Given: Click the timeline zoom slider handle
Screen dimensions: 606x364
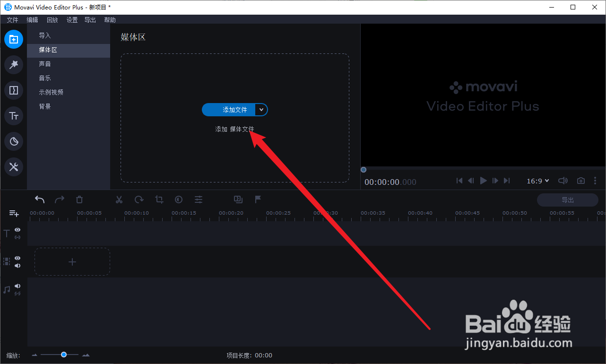Looking at the screenshot, I should click(63, 355).
